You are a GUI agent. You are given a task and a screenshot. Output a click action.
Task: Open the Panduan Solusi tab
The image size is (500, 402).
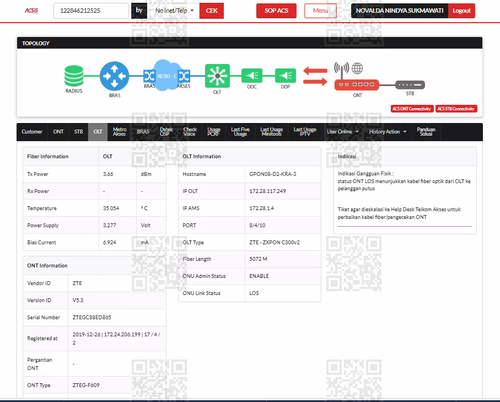426,132
